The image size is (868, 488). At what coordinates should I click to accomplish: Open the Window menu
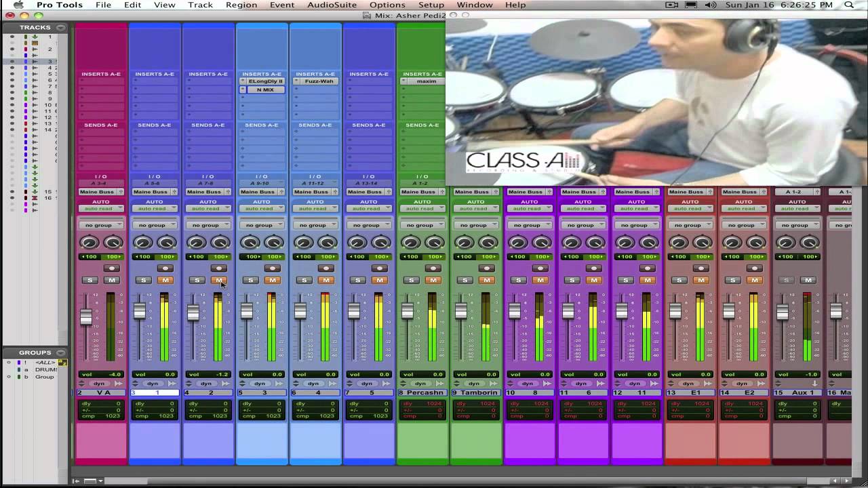coord(475,5)
